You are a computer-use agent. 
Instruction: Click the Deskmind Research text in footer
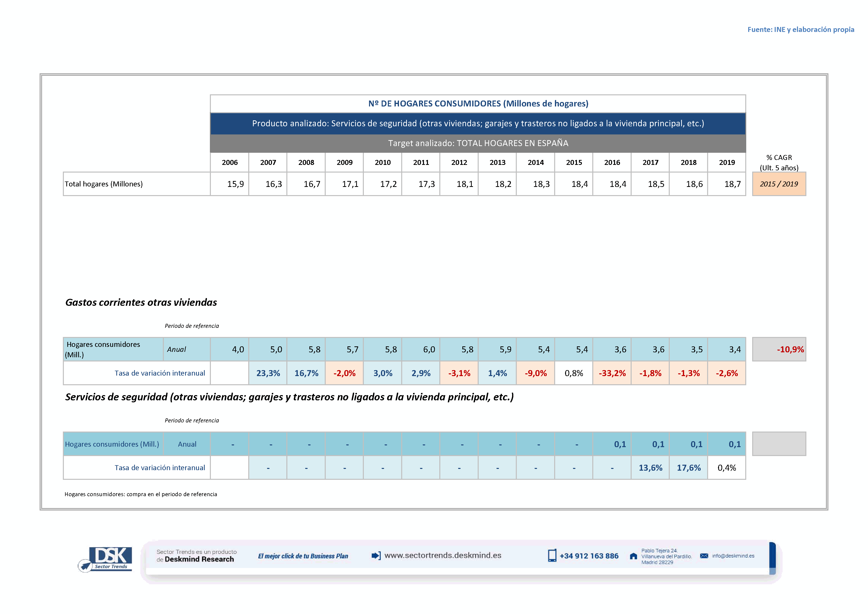tap(199, 559)
